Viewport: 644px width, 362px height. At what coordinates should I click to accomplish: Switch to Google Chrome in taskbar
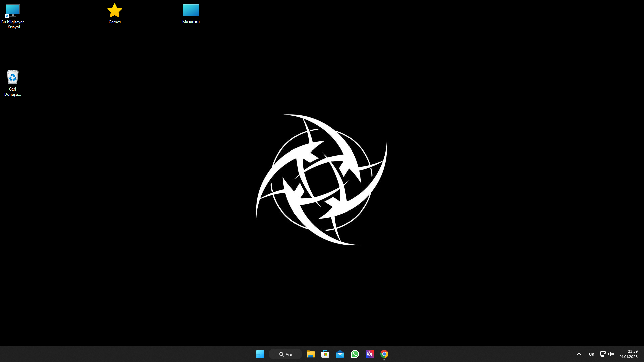384,354
